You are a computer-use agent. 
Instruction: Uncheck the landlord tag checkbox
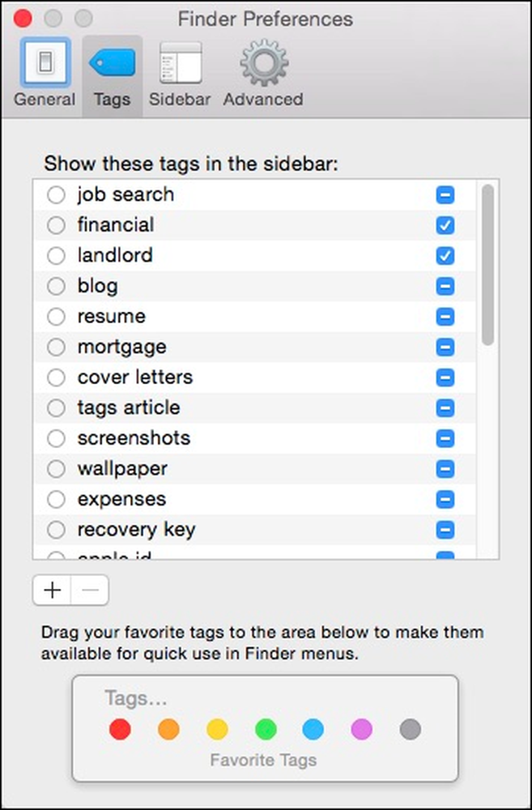point(445,256)
